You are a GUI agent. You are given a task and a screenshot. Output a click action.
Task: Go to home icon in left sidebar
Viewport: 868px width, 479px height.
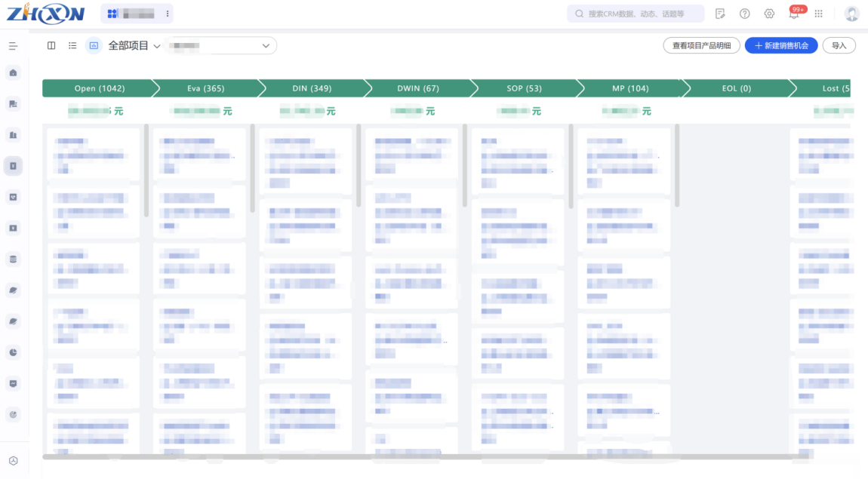click(x=14, y=73)
